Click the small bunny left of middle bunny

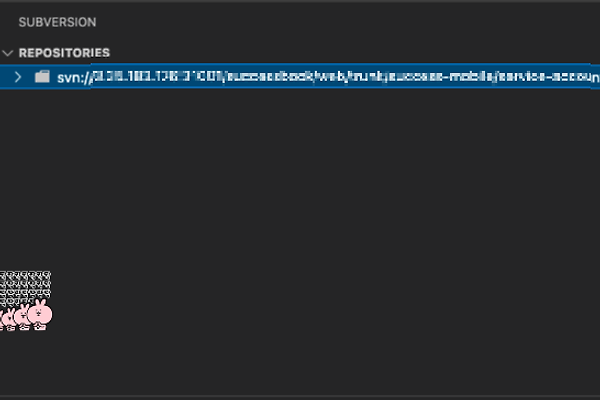pyautogui.click(x=10, y=317)
